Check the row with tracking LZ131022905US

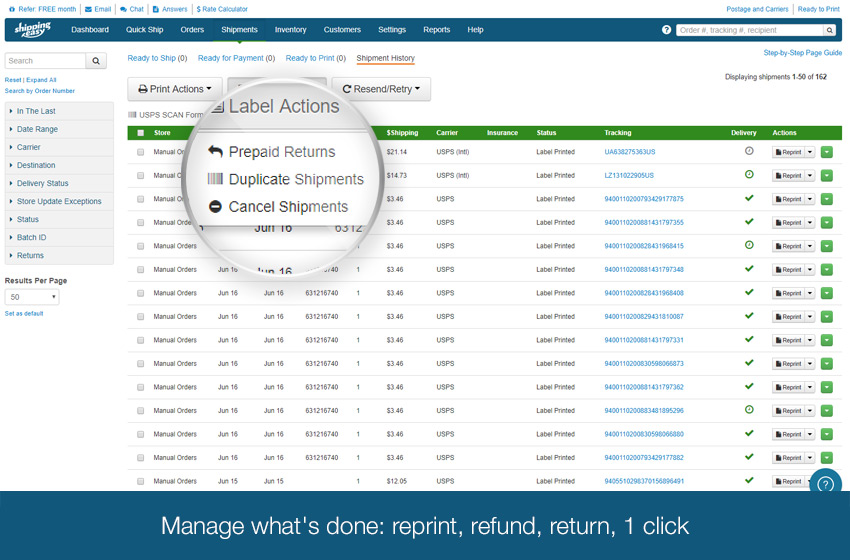tap(140, 176)
